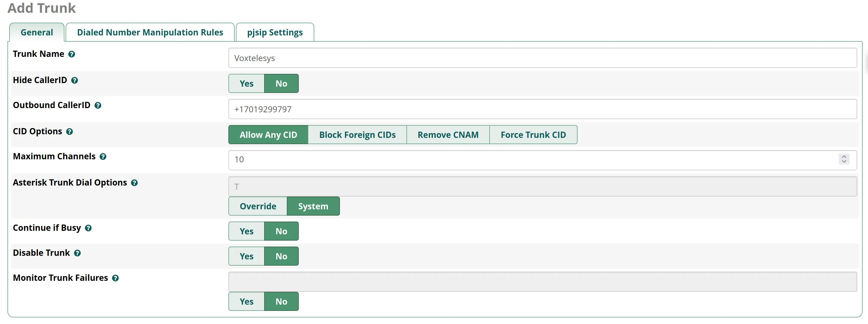Select Override for trunk dial options

coord(258,206)
